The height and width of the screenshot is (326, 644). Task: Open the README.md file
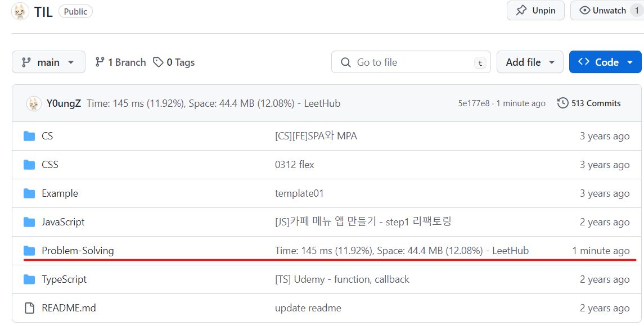(69, 308)
